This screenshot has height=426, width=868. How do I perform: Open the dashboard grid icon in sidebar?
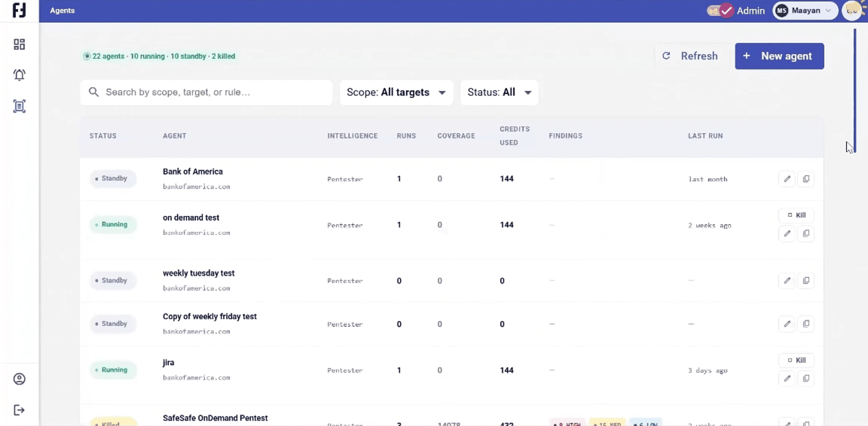(x=19, y=44)
